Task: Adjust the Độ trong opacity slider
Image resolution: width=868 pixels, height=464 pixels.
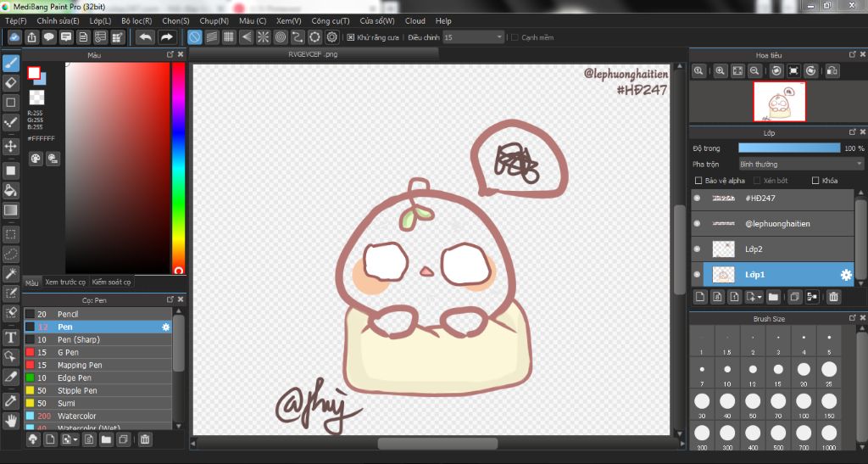Action: [789, 148]
